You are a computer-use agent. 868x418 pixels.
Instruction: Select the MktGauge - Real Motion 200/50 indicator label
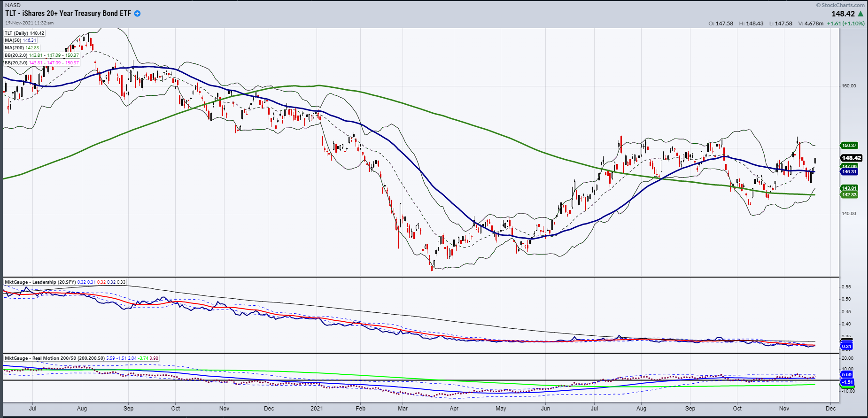[x=55, y=358]
